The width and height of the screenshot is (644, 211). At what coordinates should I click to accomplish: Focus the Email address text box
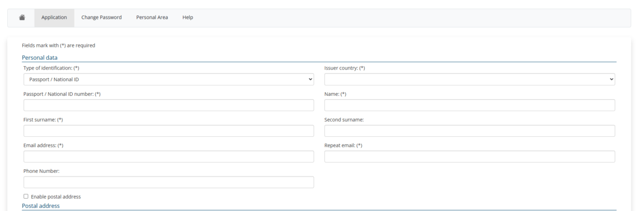coord(168,156)
